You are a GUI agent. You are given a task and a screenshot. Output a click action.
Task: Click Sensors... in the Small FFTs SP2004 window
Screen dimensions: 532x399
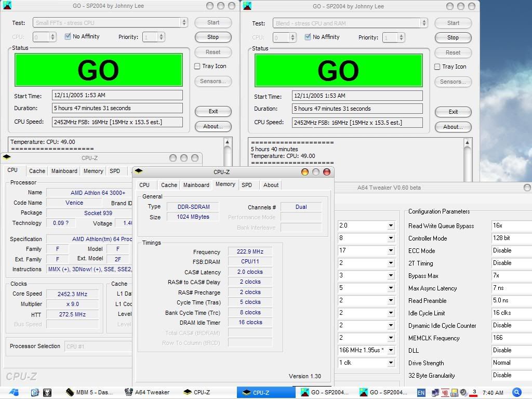coord(213,81)
